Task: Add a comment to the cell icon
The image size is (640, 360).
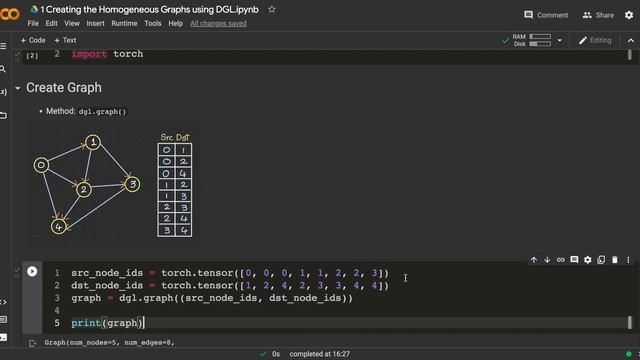Action: pos(574,260)
